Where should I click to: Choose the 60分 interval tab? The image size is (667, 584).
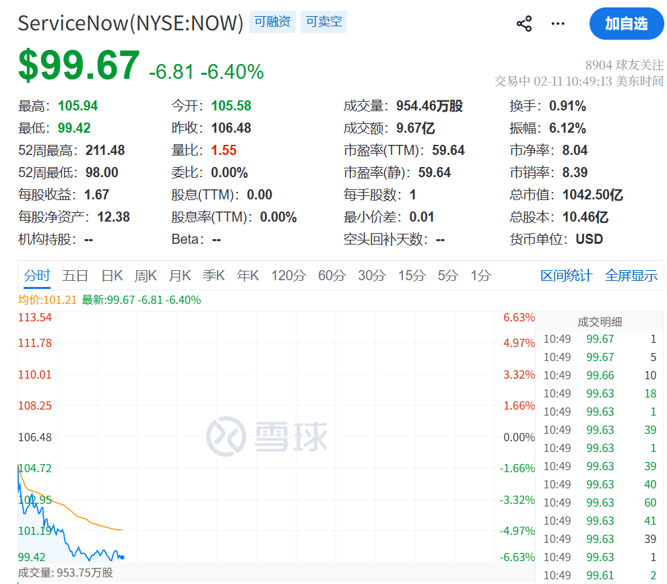click(332, 276)
